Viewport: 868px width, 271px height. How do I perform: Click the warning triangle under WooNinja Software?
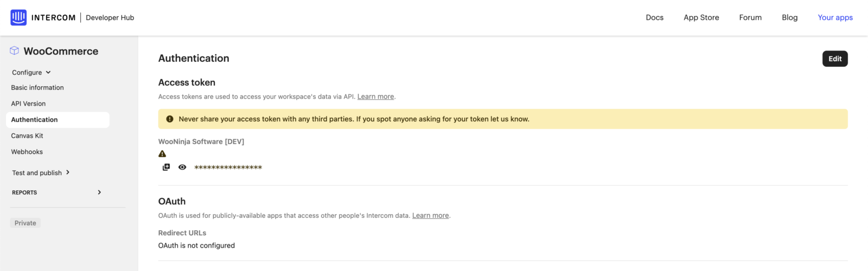click(162, 154)
